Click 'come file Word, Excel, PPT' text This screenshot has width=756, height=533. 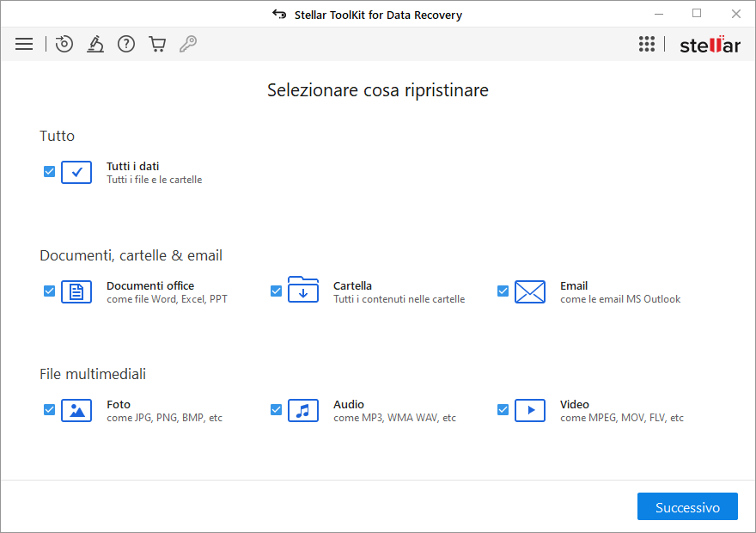167,299
